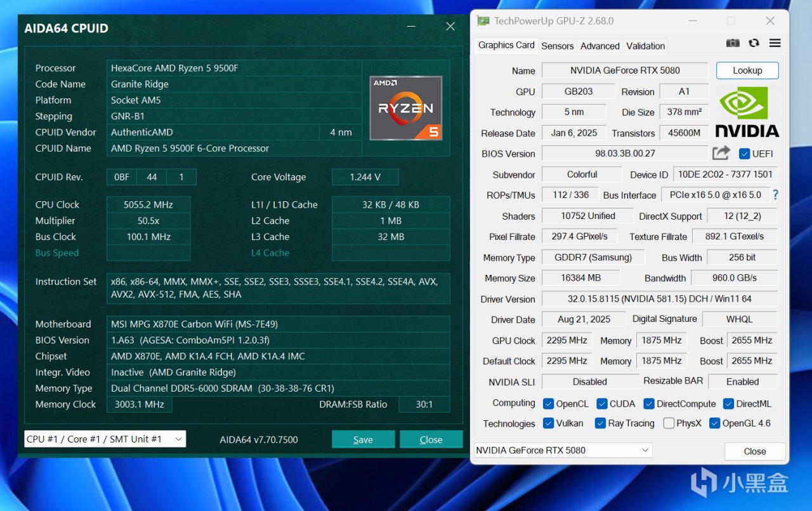Click the Subvendor field showing Colorful

pos(582,175)
